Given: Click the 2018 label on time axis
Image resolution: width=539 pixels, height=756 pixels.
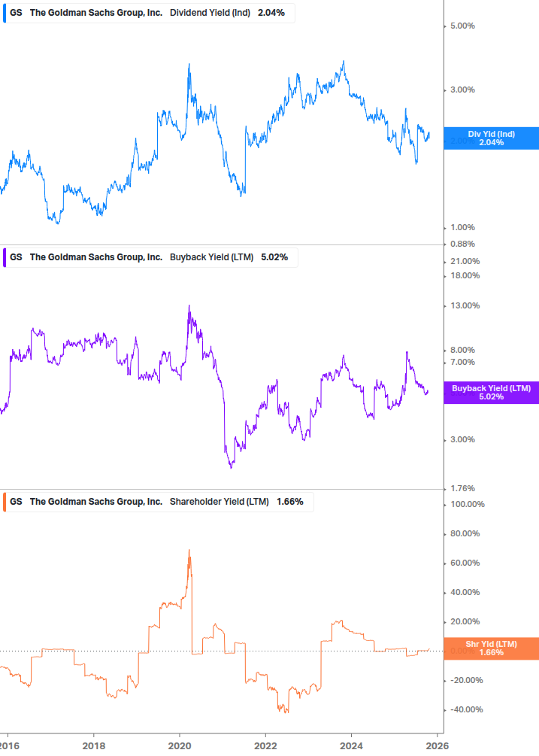Looking at the screenshot, I should point(92,745).
